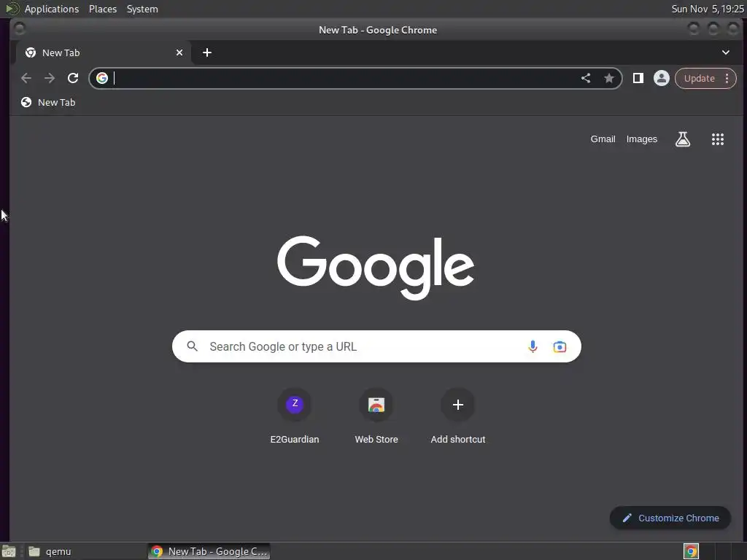Open the Applications menu
Screen dimensions: 747x560
[x=52, y=9]
